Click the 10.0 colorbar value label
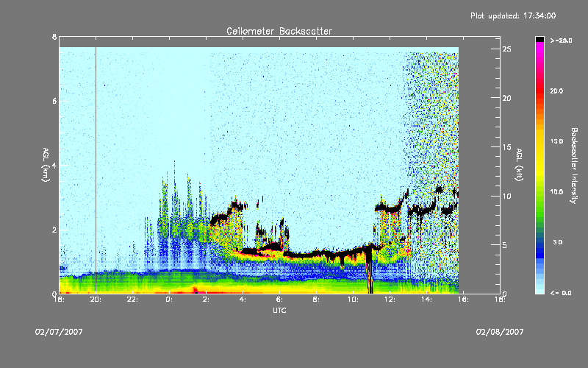This screenshot has width=588, height=368. (x=556, y=191)
